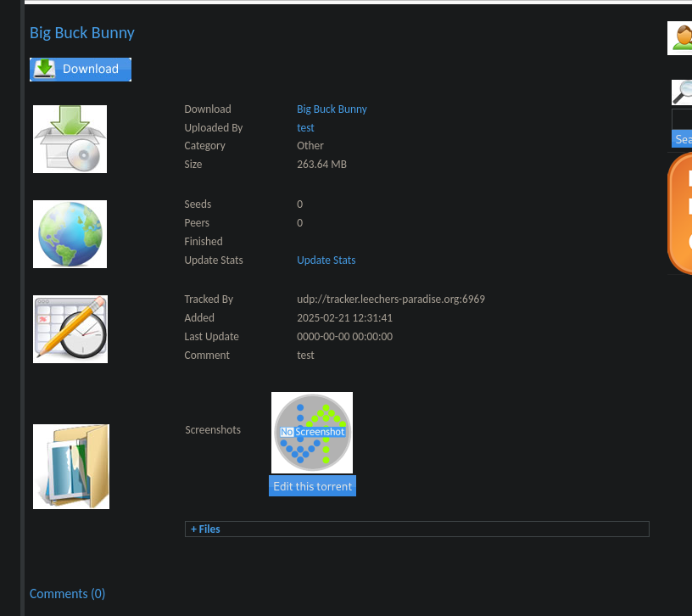
Task: Click the 'Tracked By' label
Action: click(209, 299)
